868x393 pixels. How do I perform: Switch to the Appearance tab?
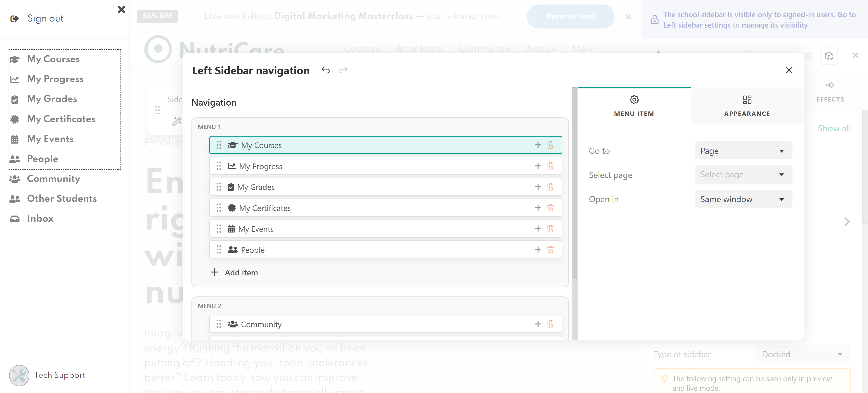coord(747,106)
